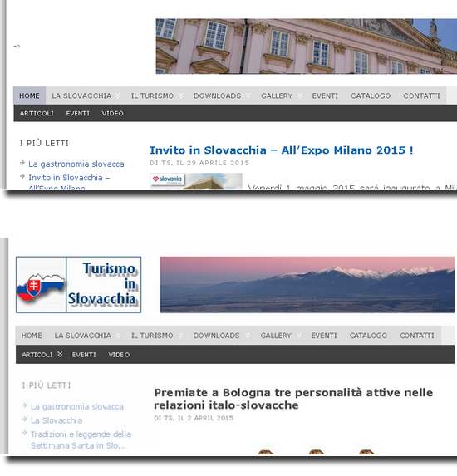Click the Turismo in Slovacchia logo
Screen dimensions: 457x476
coord(78,284)
